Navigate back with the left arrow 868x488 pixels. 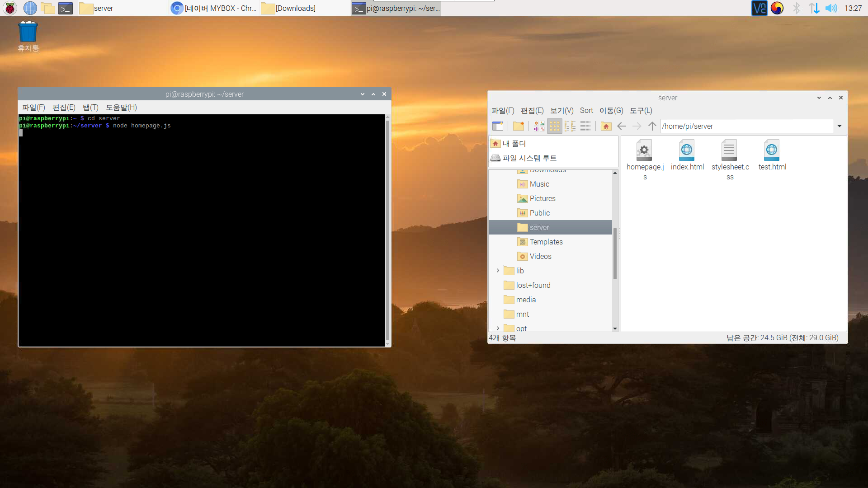(622, 126)
